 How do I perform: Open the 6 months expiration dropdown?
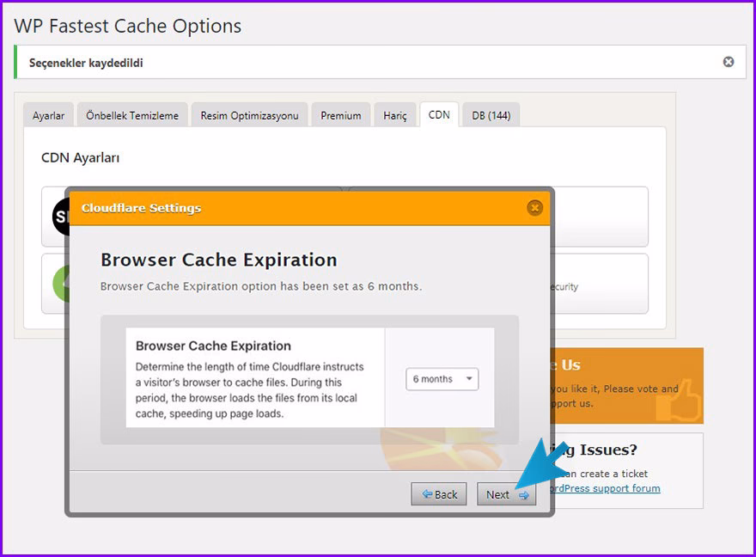[442, 379]
